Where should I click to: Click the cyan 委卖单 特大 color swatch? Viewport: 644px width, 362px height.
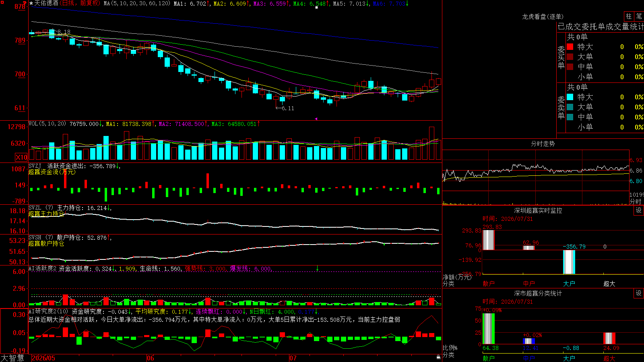[x=570, y=97]
